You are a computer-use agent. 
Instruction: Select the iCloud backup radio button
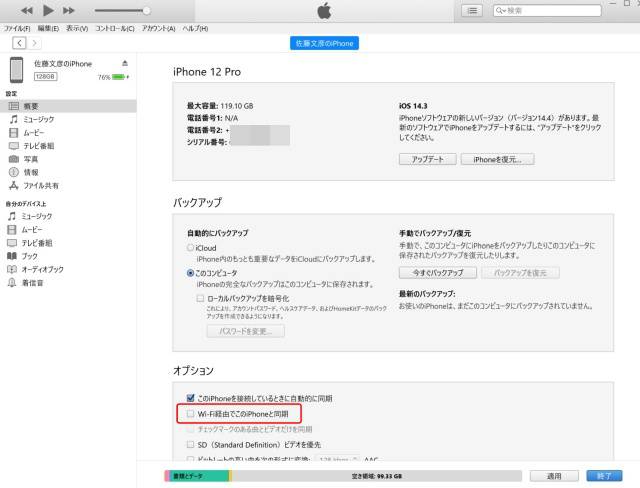click(x=190, y=248)
